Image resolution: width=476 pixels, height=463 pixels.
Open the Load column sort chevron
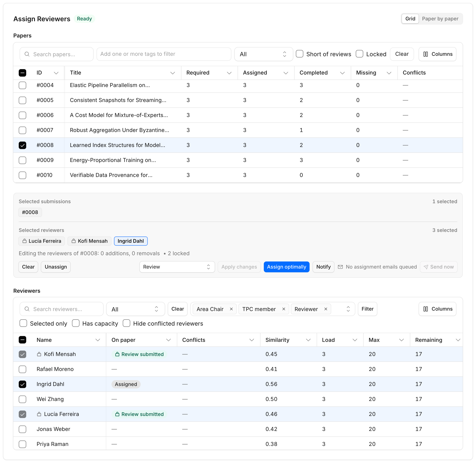point(355,340)
